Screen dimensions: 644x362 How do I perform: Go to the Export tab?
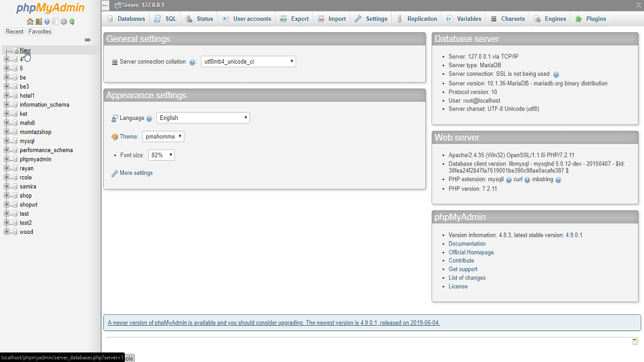[294, 19]
